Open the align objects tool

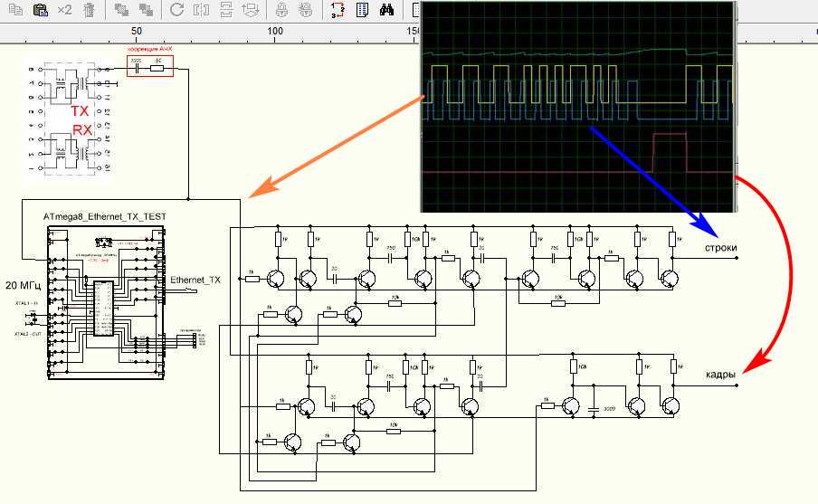pyautogui.click(x=253, y=11)
